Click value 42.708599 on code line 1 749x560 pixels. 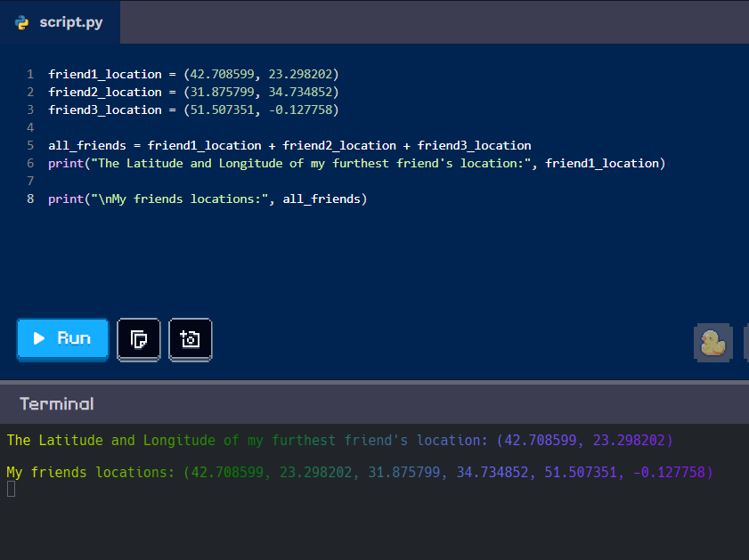click(x=222, y=75)
